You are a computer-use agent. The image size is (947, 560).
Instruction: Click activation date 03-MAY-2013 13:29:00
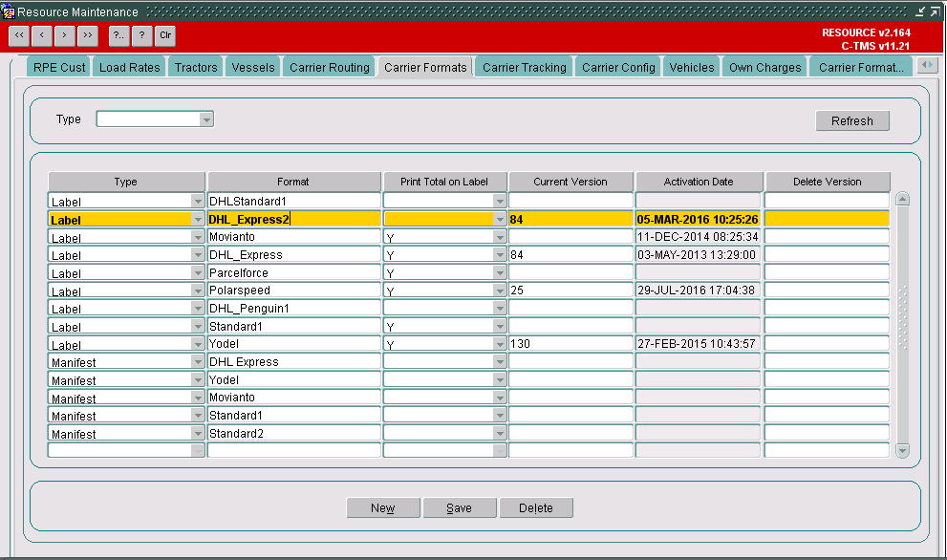699,255
